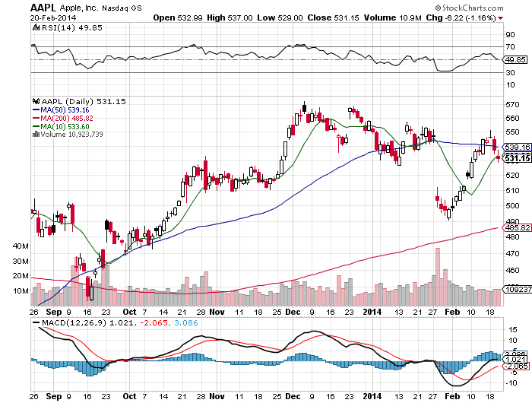Click the 485.82 red price tag on right axis
Screen dimensions: 532x403
click(x=517, y=228)
